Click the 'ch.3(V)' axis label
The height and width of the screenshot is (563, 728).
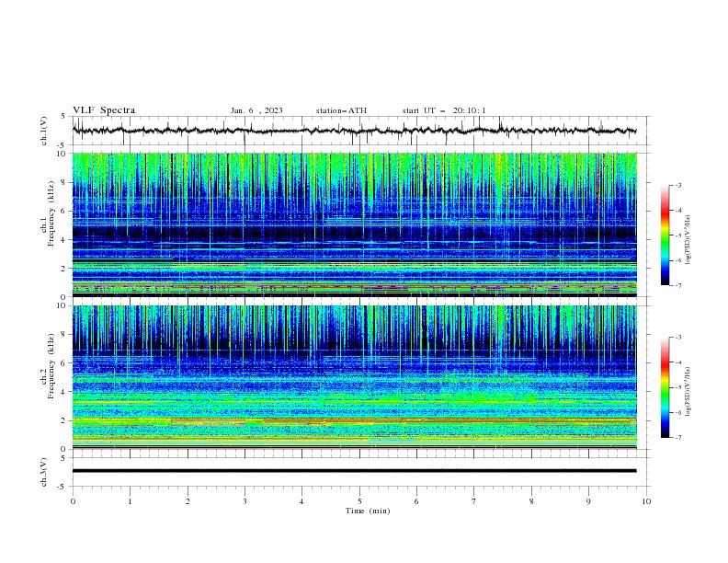(44, 472)
